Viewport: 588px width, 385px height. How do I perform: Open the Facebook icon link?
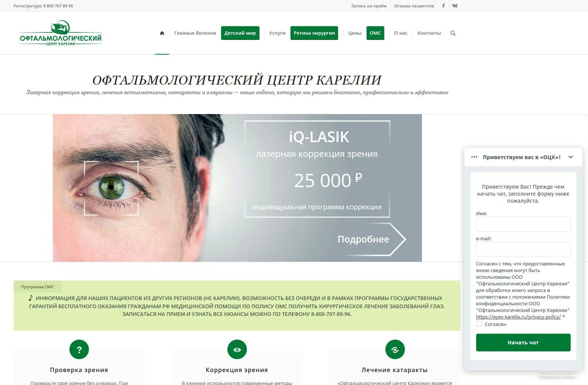pyautogui.click(x=443, y=6)
